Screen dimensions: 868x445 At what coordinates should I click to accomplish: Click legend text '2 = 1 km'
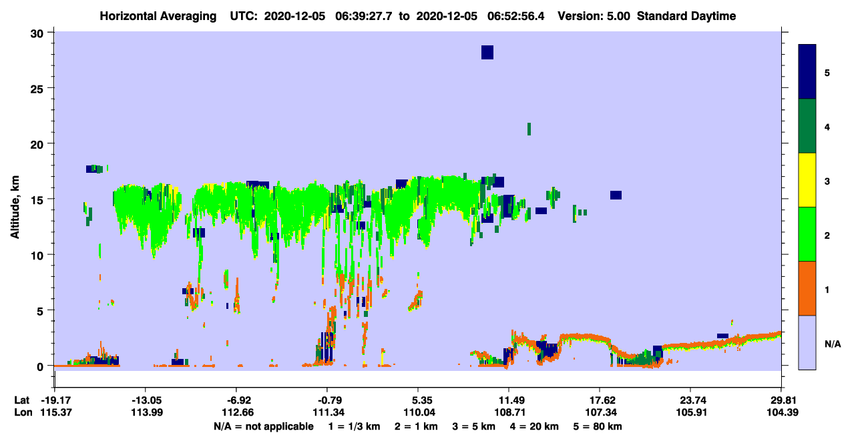point(416,426)
